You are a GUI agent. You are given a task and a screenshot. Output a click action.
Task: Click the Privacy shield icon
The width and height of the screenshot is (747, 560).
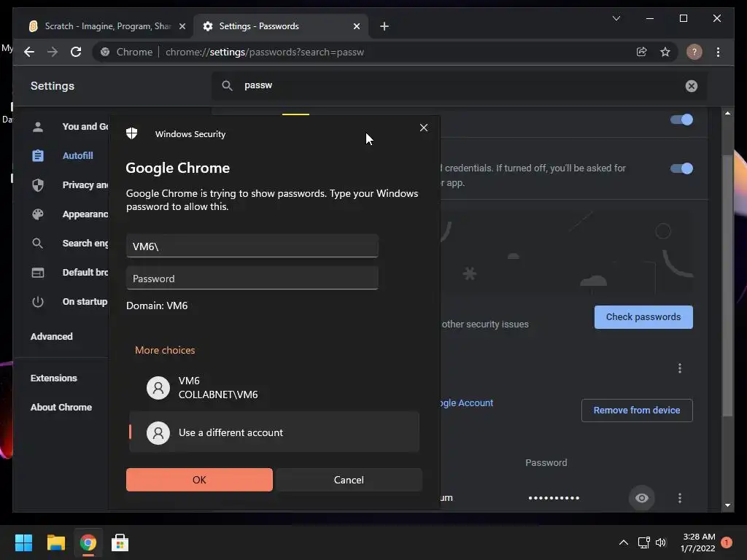(38, 185)
